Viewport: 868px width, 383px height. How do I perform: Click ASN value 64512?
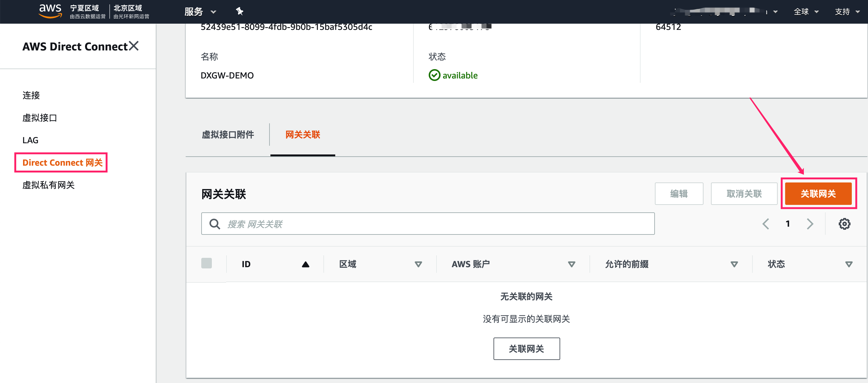pyautogui.click(x=668, y=27)
